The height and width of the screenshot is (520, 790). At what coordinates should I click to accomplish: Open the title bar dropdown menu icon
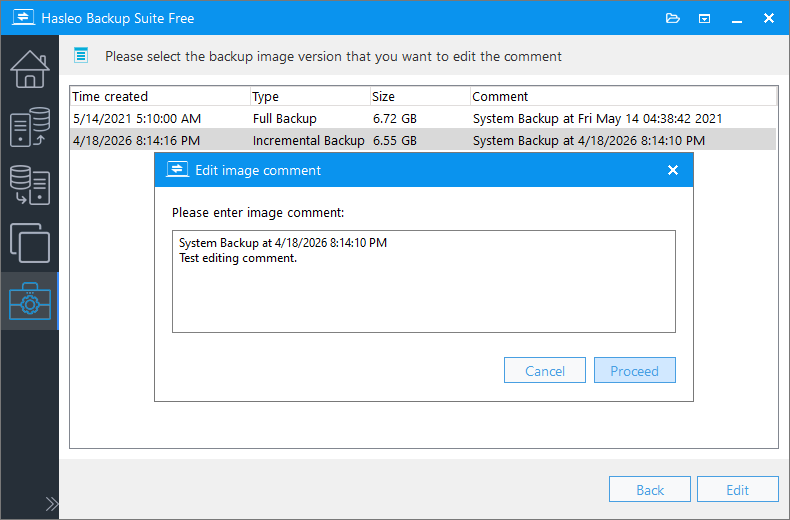point(704,19)
